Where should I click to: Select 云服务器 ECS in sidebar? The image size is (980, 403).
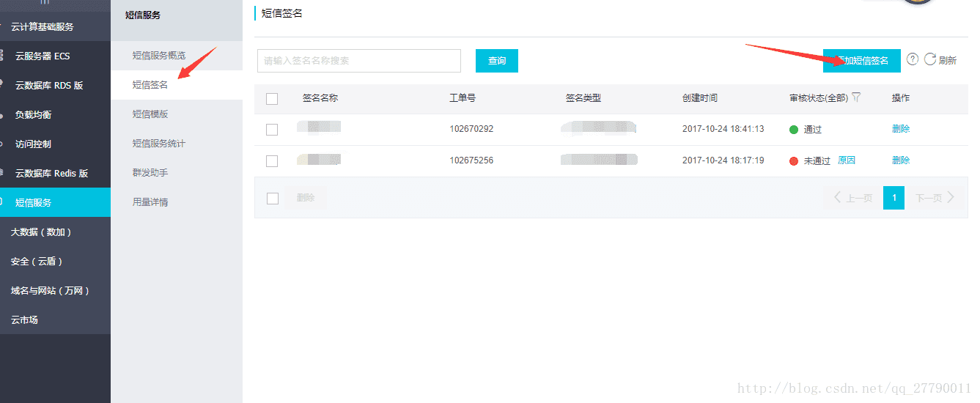(x=43, y=56)
